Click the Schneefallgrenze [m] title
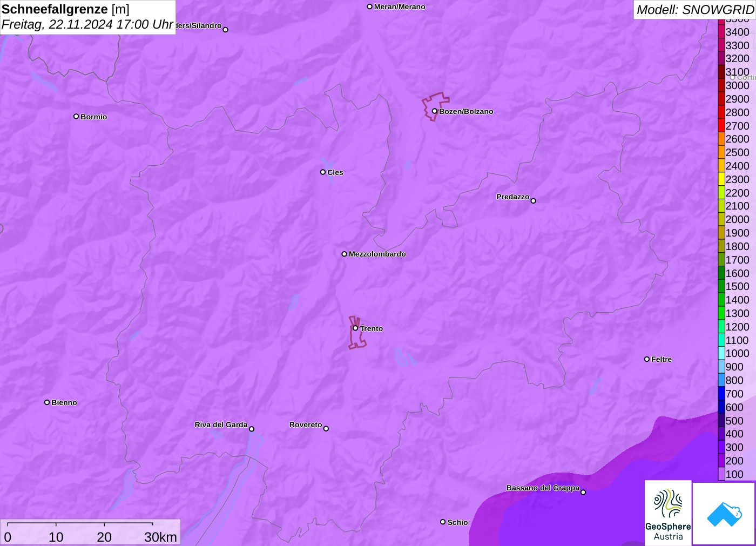This screenshot has width=756, height=546. [65, 9]
